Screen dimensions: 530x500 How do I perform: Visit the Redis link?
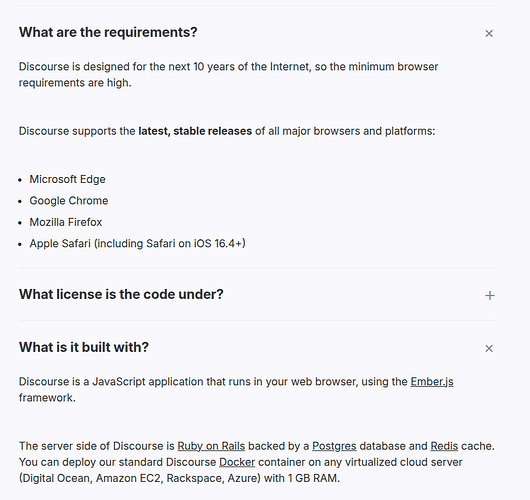(x=444, y=446)
